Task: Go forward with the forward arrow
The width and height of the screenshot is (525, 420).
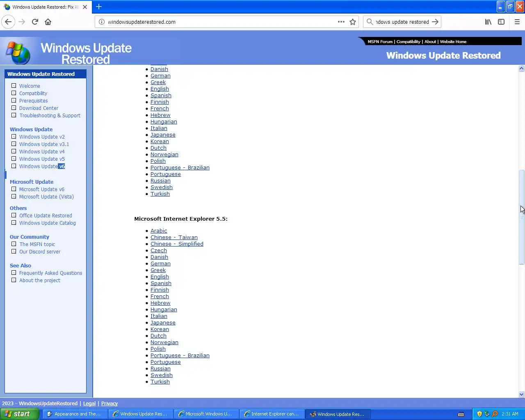Action: (22, 22)
